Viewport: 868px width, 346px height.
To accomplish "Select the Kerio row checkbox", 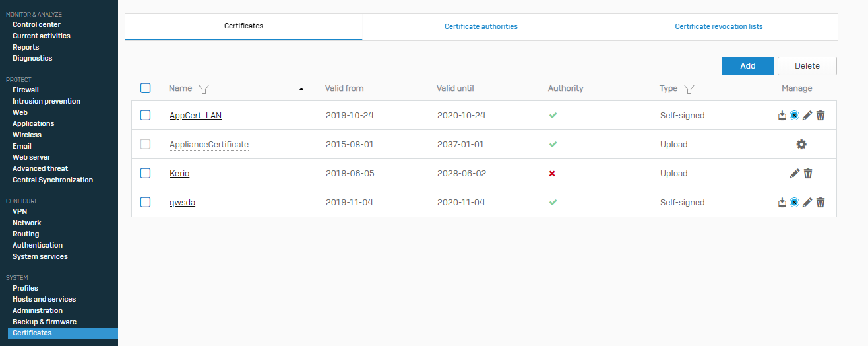I will (146, 173).
